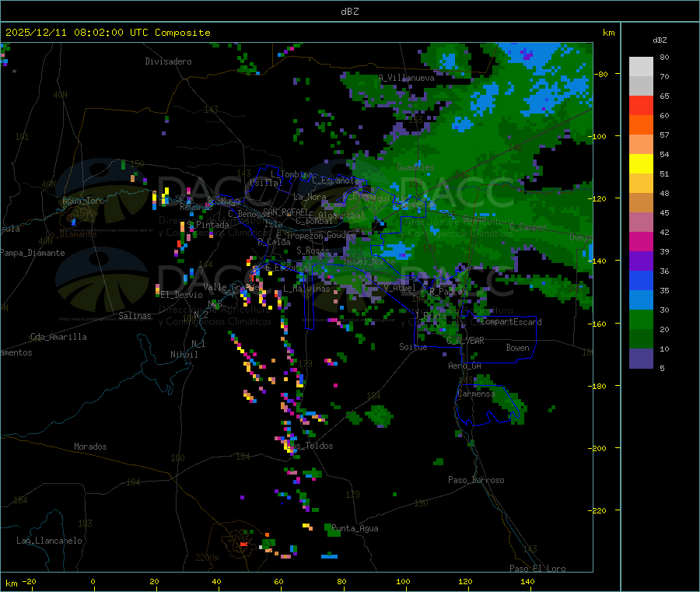
Task: Select the V_Atuel label
Action: 400,288
